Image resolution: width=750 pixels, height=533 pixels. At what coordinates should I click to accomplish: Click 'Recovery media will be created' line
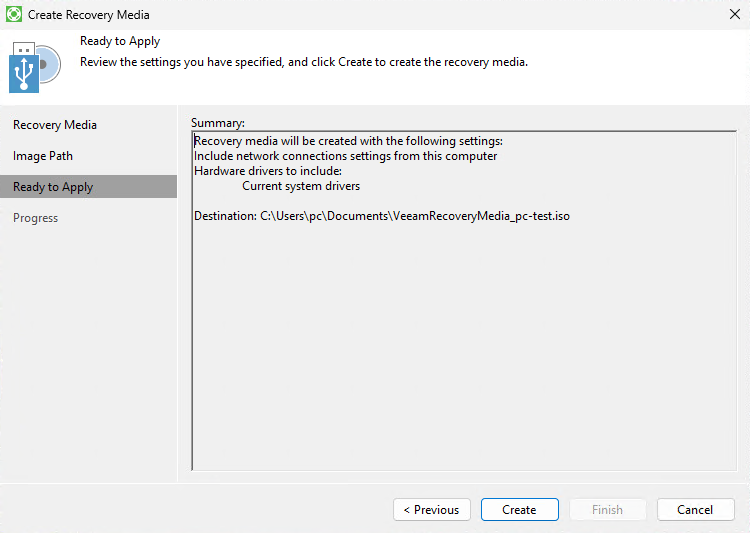point(348,141)
